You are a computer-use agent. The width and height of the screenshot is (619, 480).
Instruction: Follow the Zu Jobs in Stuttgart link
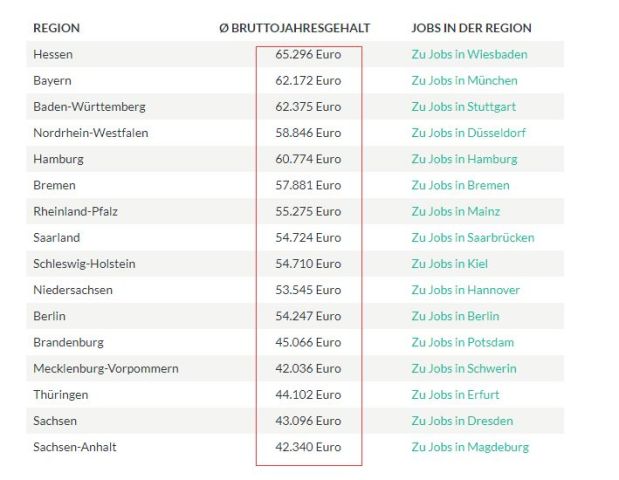(463, 106)
